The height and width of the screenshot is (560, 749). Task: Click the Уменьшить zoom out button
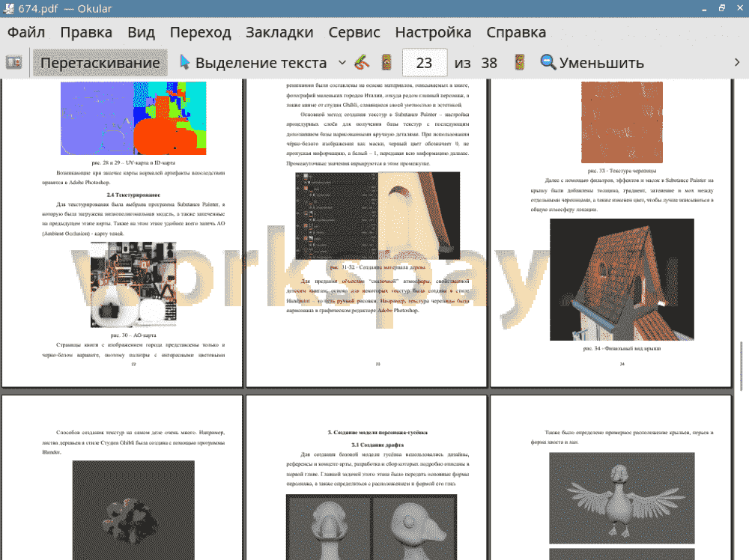pos(592,63)
